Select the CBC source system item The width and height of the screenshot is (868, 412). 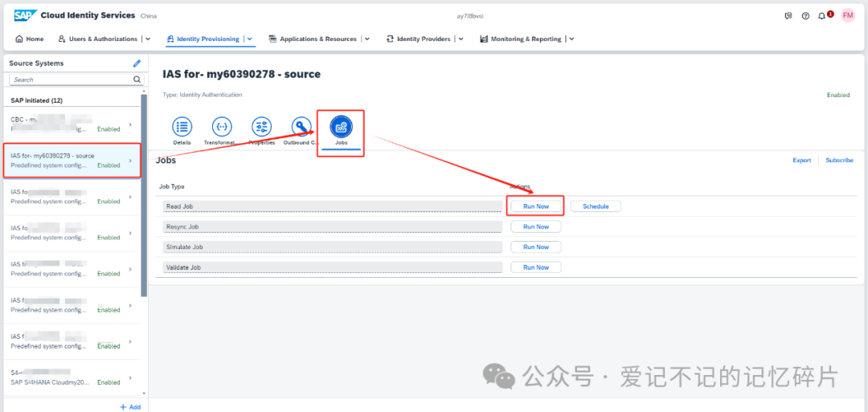tap(72, 124)
